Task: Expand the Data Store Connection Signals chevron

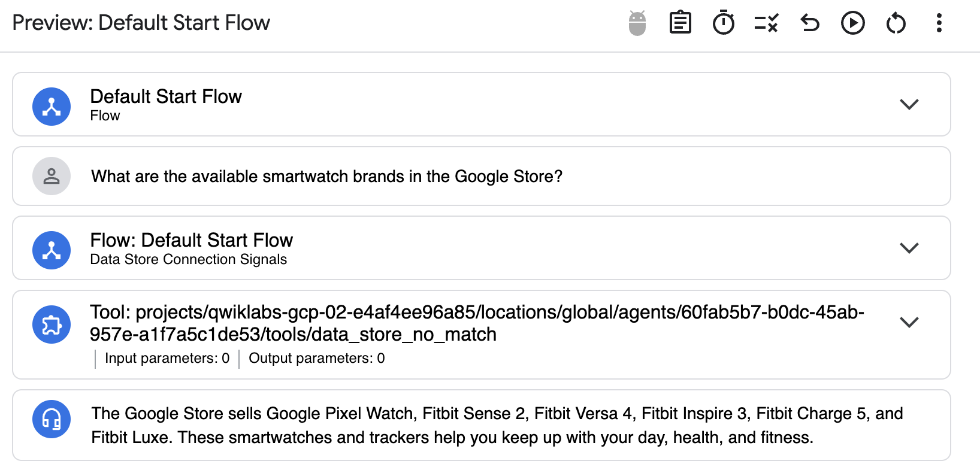Action: tap(909, 248)
